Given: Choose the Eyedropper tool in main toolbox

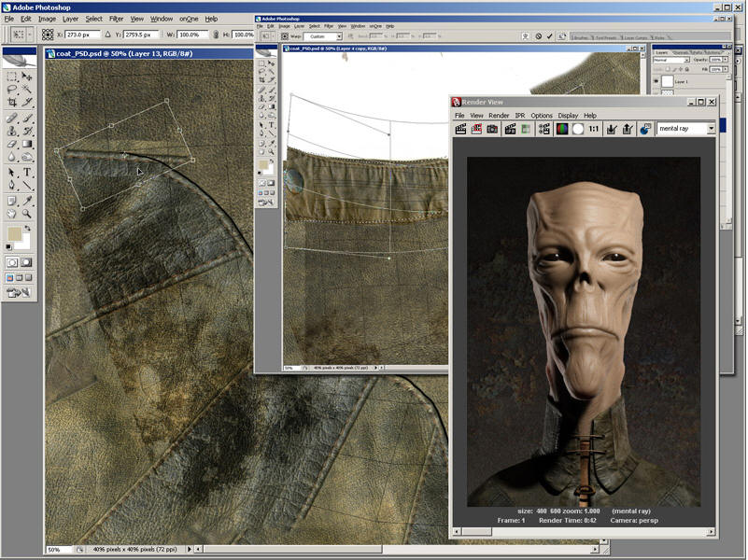Looking at the screenshot, I should (27, 200).
